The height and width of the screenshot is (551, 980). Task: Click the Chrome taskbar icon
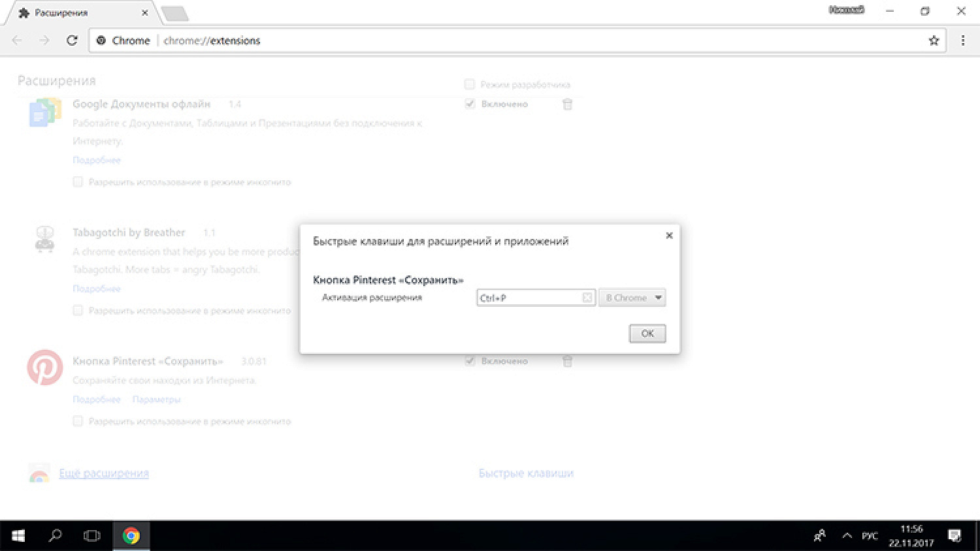click(131, 536)
